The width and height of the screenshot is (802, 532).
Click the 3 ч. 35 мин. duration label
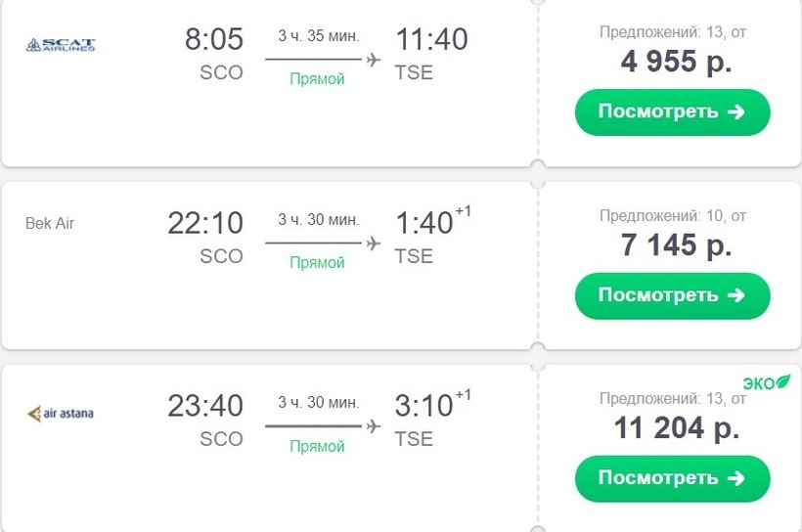318,36
